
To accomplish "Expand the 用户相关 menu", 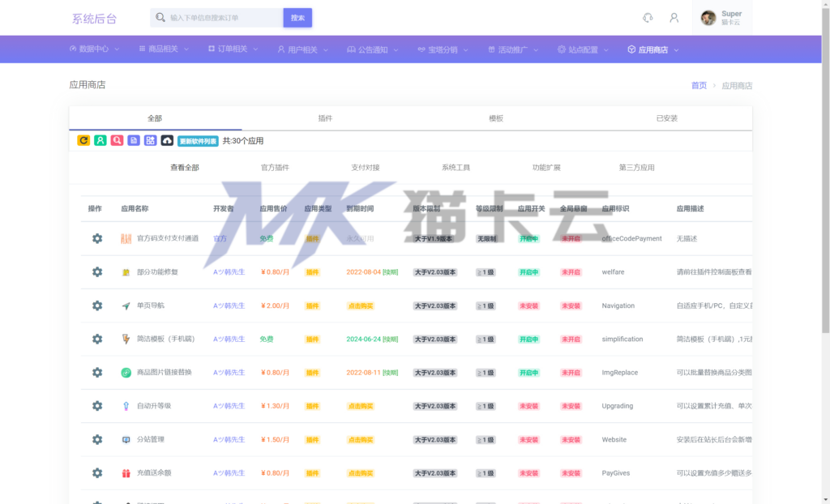I will coord(303,49).
